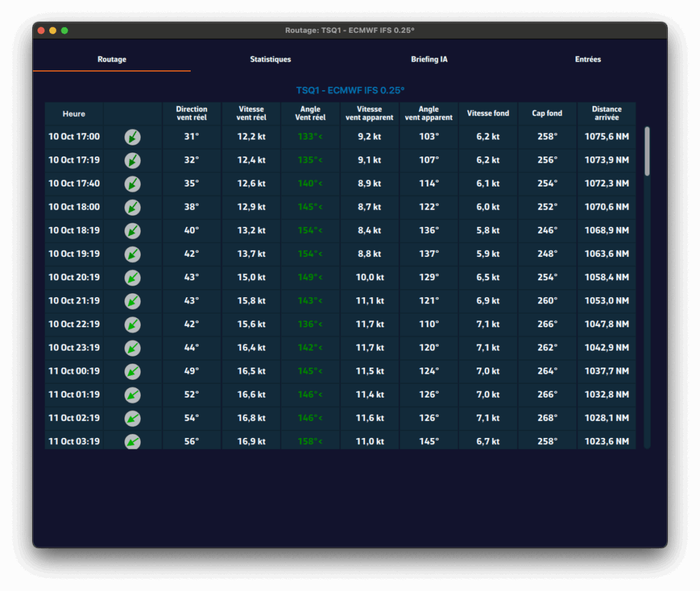This screenshot has width=700, height=591.
Task: Click the green fullscreen window button
Action: click(64, 31)
